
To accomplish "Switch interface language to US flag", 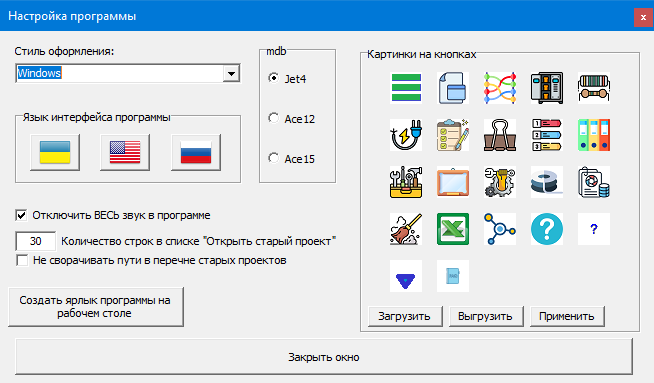I will [125, 152].
